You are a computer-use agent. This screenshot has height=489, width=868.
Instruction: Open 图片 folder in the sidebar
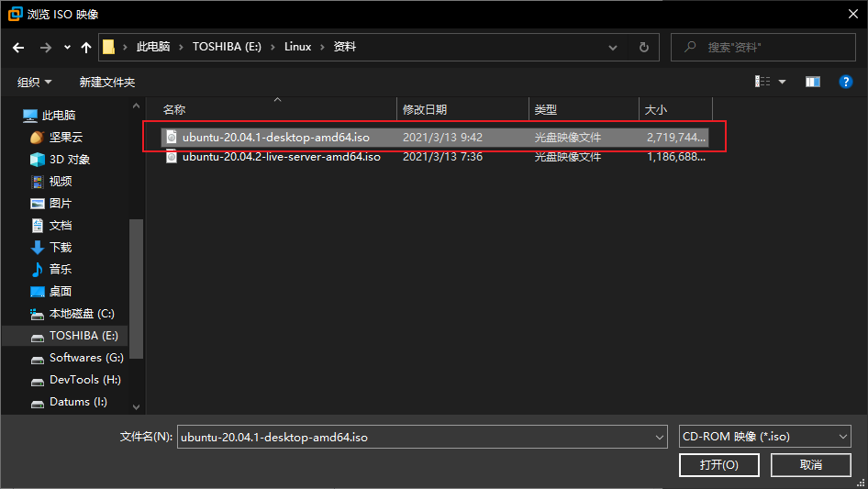(51, 204)
